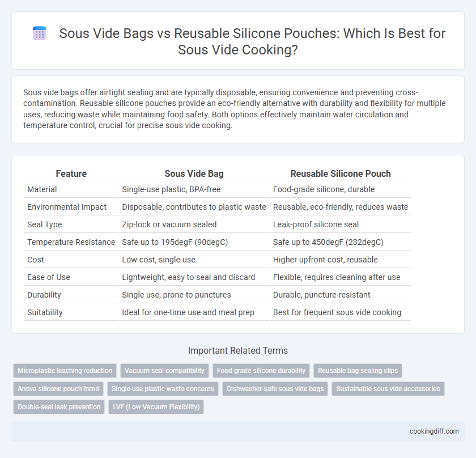
Task: Visit the cookingdiff.com footer link
Action: click(434, 431)
